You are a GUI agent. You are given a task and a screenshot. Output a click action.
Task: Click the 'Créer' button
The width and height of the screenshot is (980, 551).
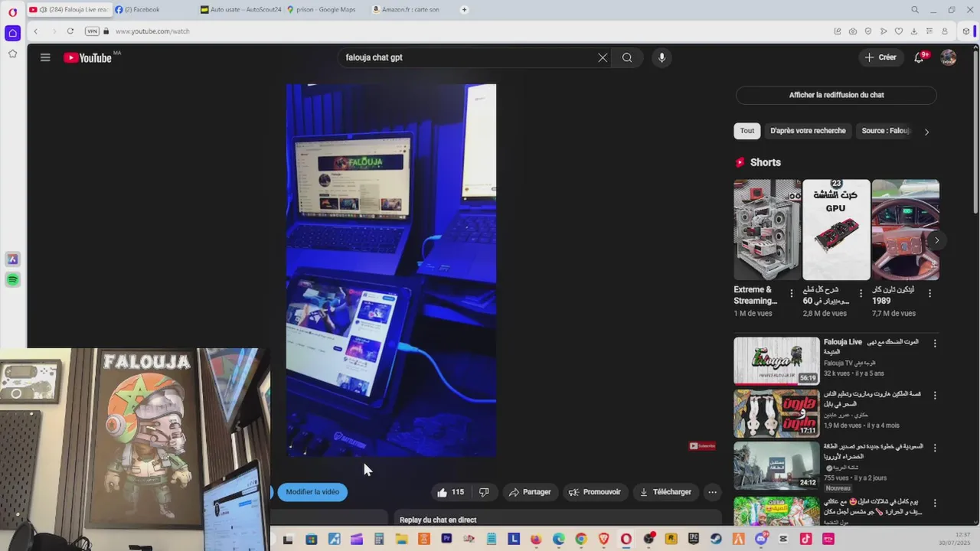pos(880,57)
